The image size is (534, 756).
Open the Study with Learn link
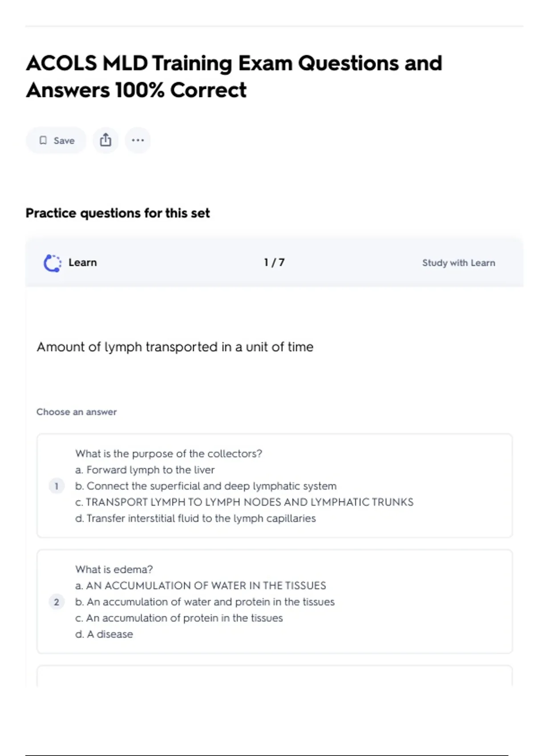[458, 263]
